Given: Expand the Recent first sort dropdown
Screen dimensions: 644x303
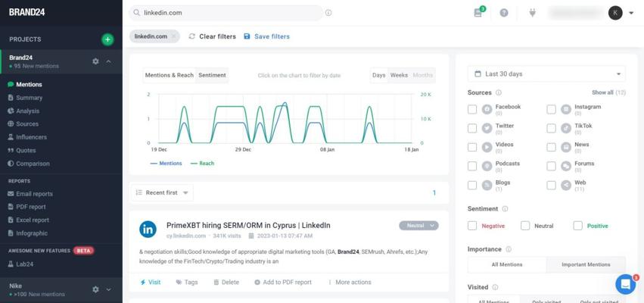Looking at the screenshot, I should click(162, 192).
